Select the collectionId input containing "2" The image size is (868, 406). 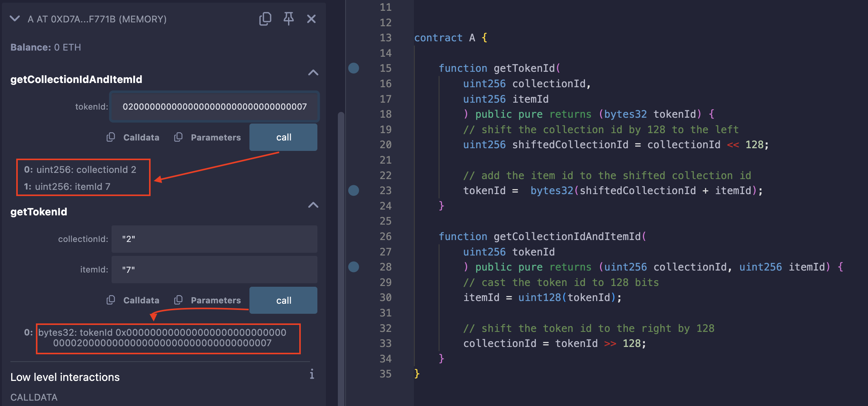pos(214,239)
